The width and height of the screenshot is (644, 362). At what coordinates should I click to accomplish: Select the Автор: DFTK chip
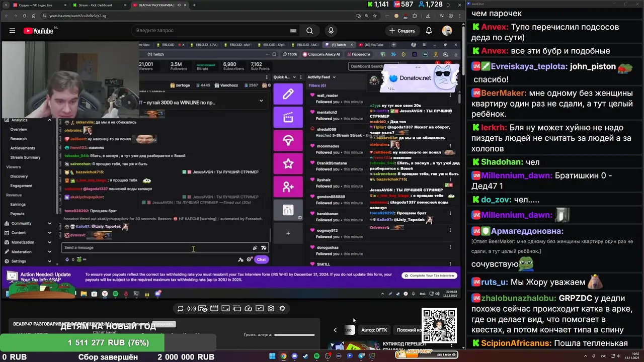coord(374,330)
